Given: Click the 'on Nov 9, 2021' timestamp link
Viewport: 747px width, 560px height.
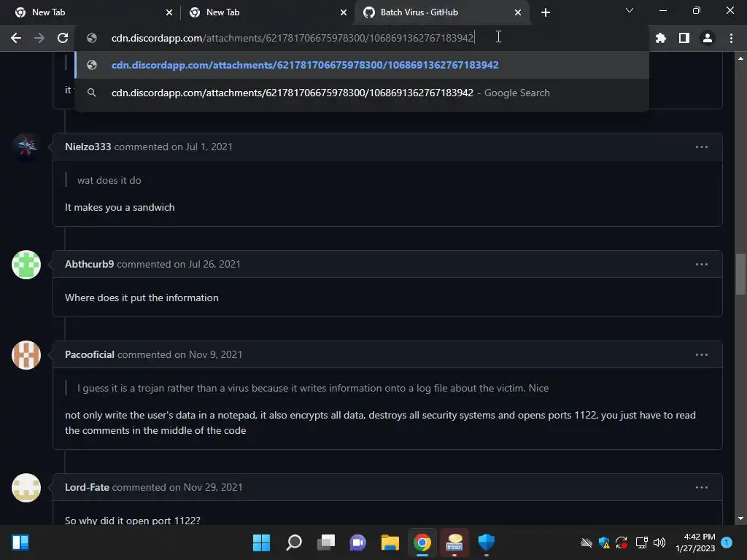Looking at the screenshot, I should 208,354.
